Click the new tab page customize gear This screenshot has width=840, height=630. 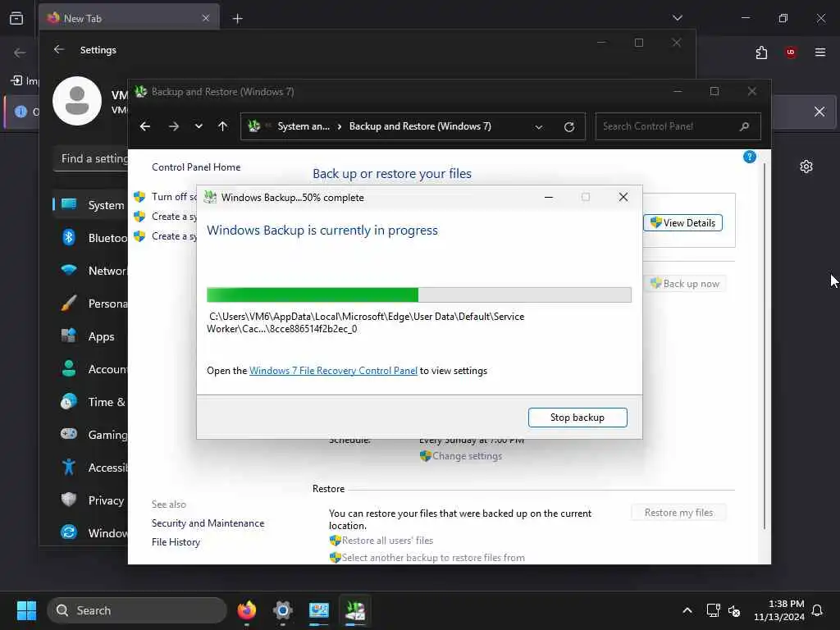coord(806,167)
